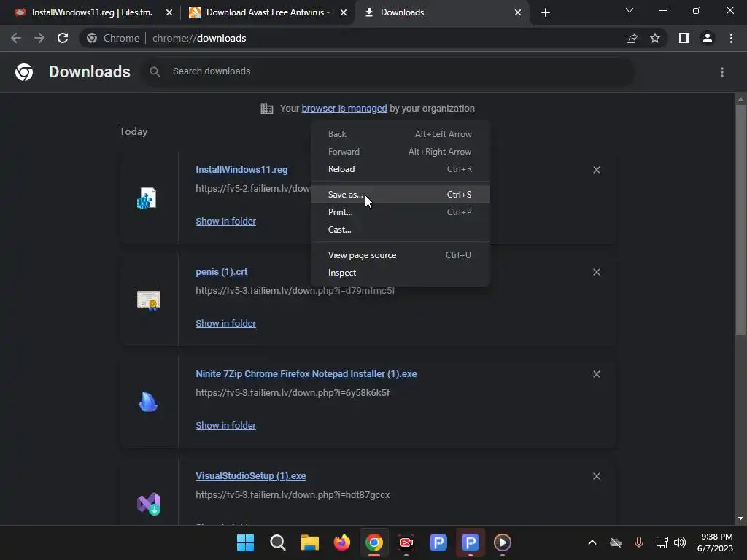Launch Firefox from the taskbar
The image size is (747, 560).
341,542
